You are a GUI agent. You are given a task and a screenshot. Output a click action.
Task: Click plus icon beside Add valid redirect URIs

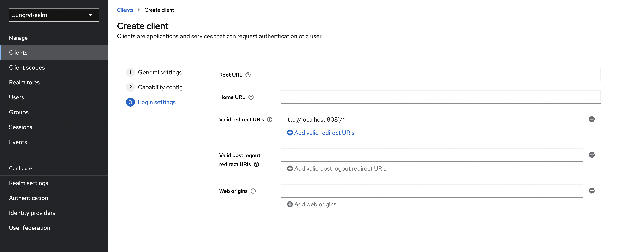point(290,133)
